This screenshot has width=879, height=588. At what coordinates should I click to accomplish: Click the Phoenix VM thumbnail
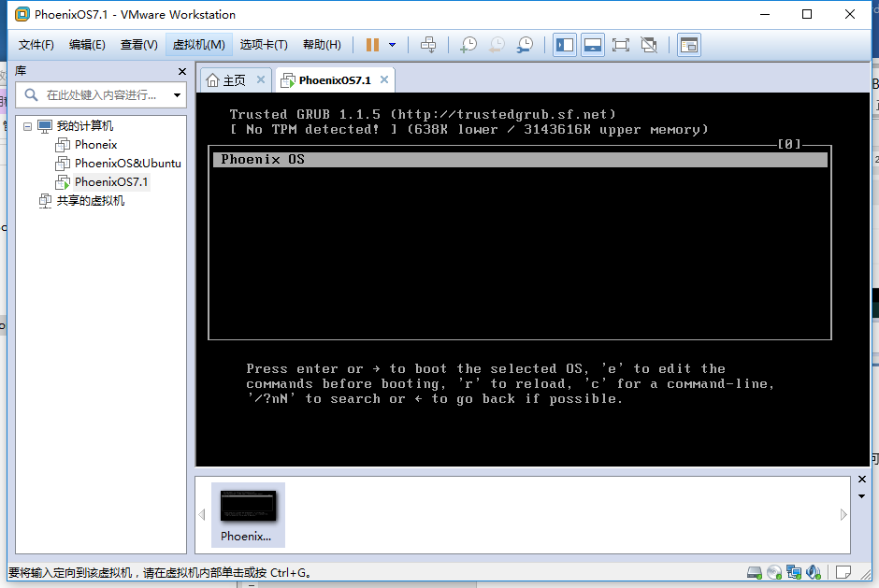coord(248,514)
